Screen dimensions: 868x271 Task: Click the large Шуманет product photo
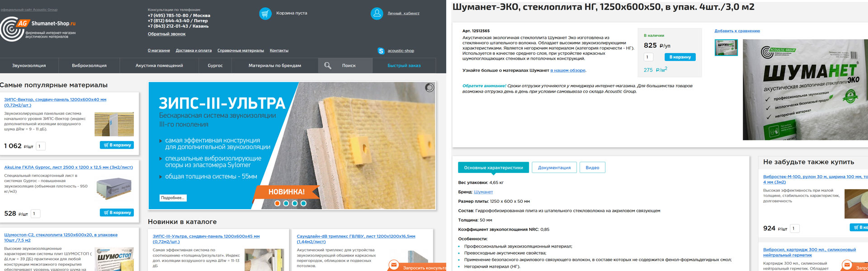click(x=805, y=89)
